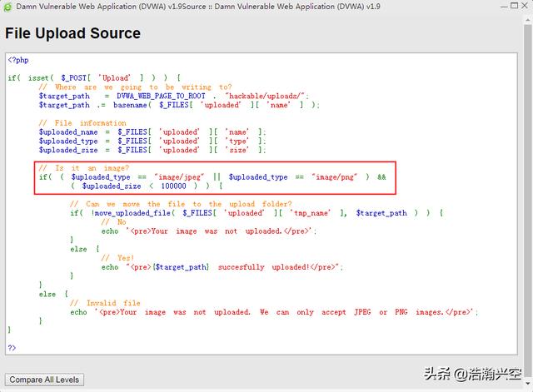Click the isset $_POST 'Upload' line
This screenshot has width=533, height=392.
[94, 78]
